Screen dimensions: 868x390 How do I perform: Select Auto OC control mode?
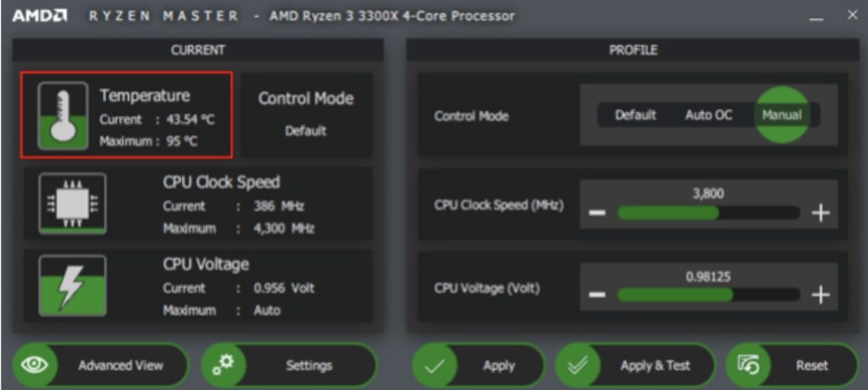(708, 115)
